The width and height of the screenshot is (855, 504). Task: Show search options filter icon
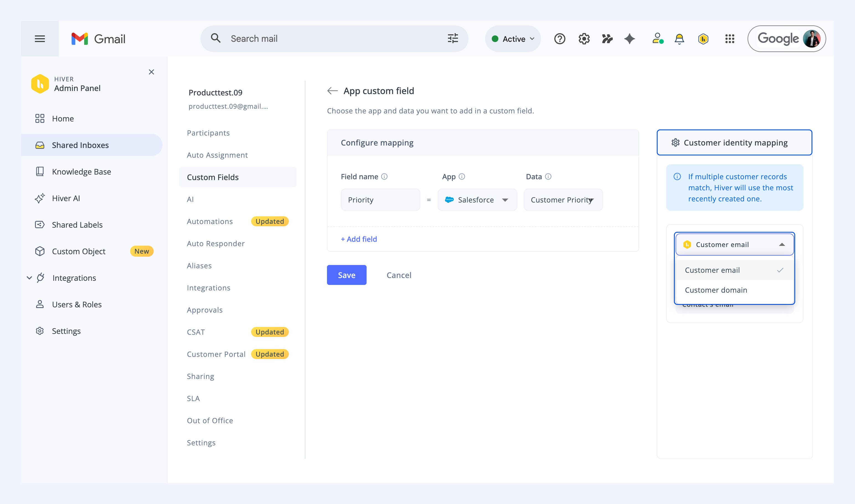(x=453, y=38)
